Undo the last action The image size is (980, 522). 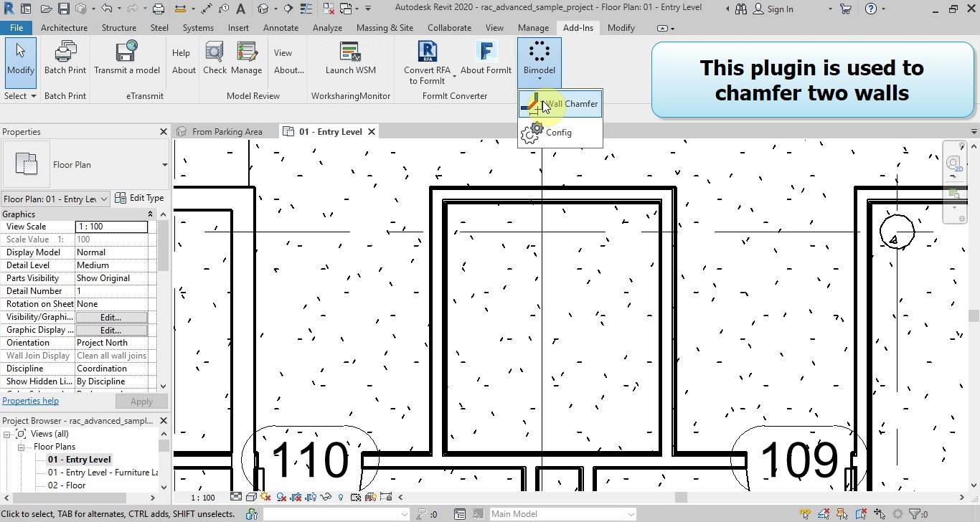point(107,9)
